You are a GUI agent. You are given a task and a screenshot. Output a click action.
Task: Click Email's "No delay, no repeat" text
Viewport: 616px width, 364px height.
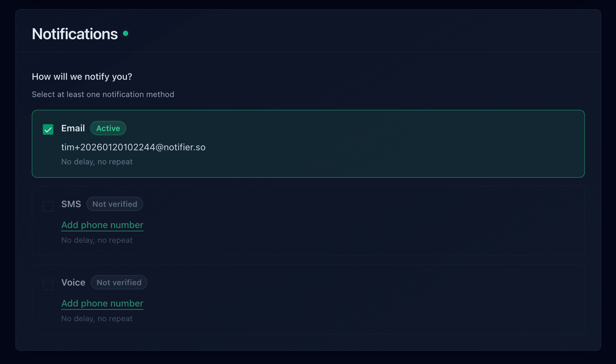pyautogui.click(x=97, y=162)
